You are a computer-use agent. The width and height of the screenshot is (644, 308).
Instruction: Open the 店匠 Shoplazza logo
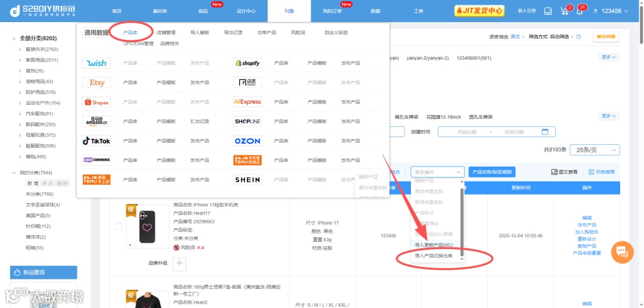point(247,82)
